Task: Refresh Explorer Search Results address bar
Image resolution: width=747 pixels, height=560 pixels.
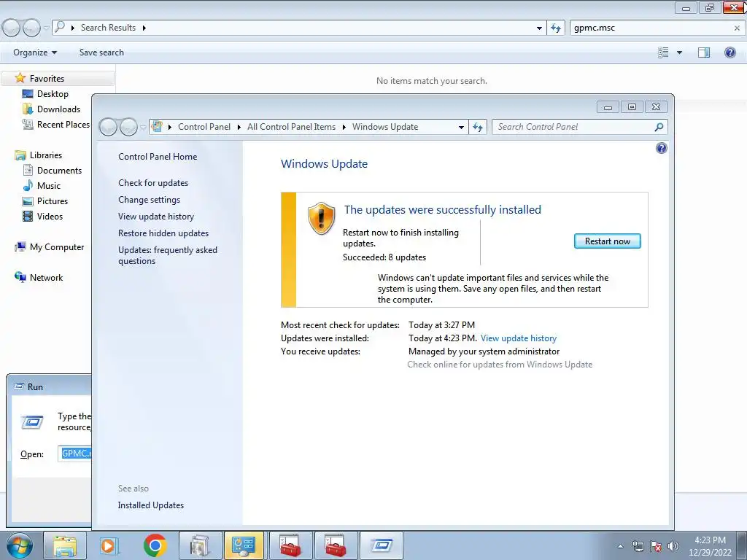Action: click(x=555, y=28)
